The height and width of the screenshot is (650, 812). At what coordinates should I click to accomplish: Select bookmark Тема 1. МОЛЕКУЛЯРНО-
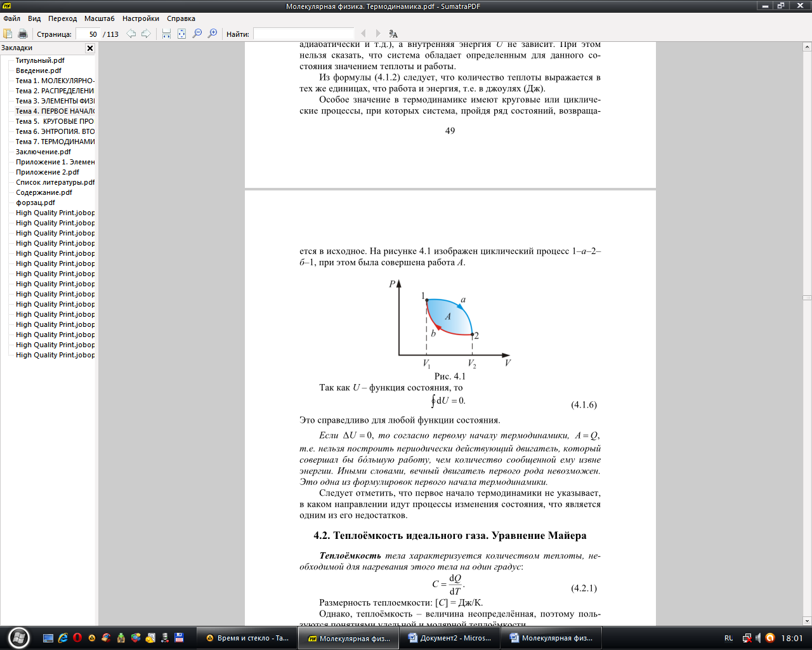[x=55, y=81]
